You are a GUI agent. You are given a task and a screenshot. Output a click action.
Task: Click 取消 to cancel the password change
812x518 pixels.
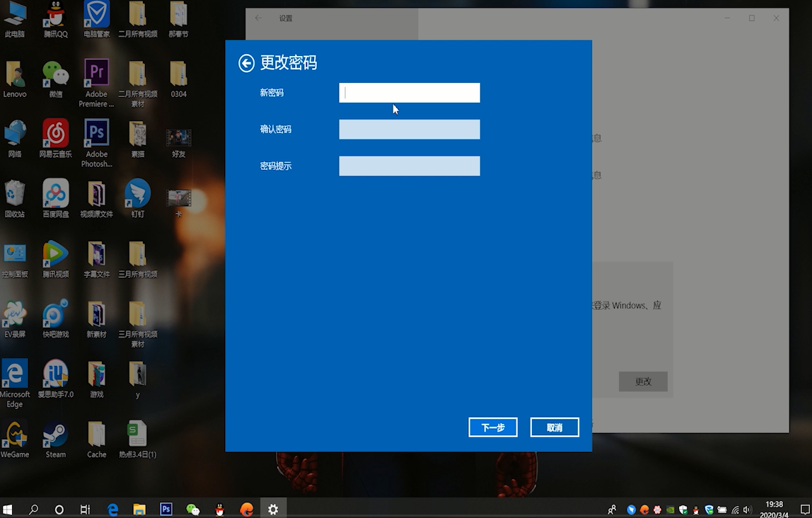(x=555, y=427)
